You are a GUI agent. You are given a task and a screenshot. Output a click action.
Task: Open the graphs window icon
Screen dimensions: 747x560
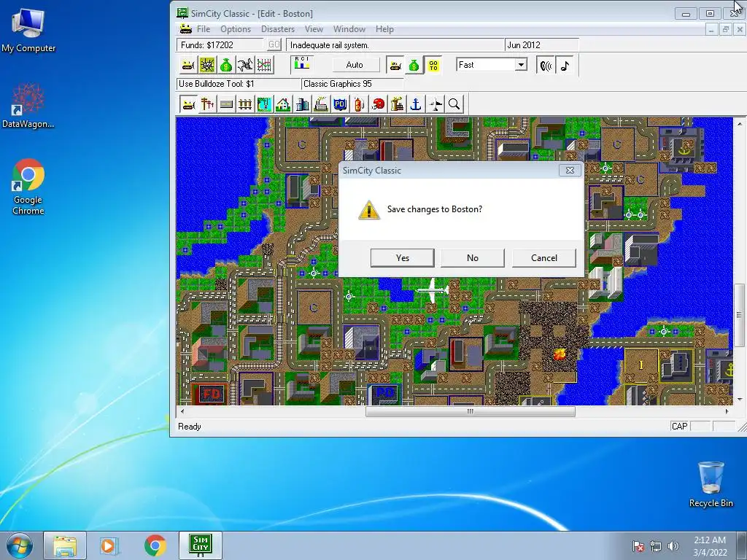[264, 65]
